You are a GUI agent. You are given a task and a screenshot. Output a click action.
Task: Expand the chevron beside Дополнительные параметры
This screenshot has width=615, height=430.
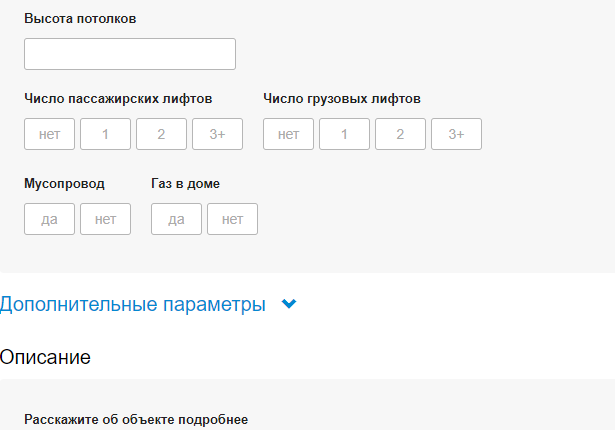point(290,305)
